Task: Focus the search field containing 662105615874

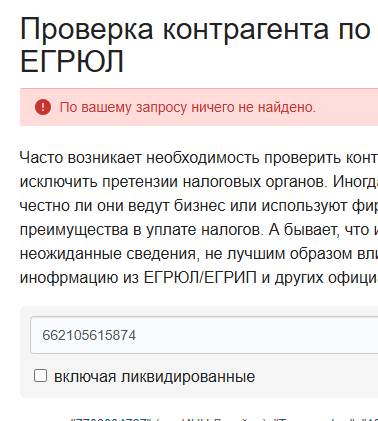Action: [x=204, y=335]
